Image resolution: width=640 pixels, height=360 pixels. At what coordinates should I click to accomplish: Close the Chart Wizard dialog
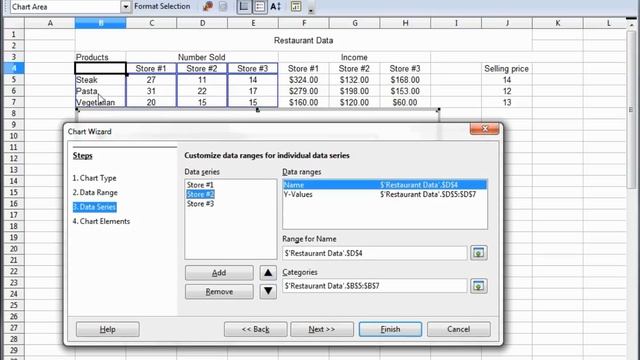click(484, 129)
